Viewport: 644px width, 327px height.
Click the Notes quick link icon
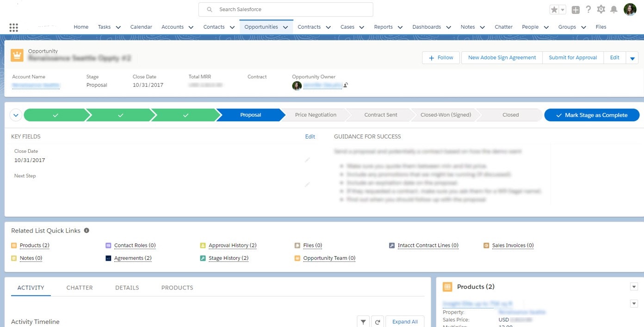coord(14,258)
